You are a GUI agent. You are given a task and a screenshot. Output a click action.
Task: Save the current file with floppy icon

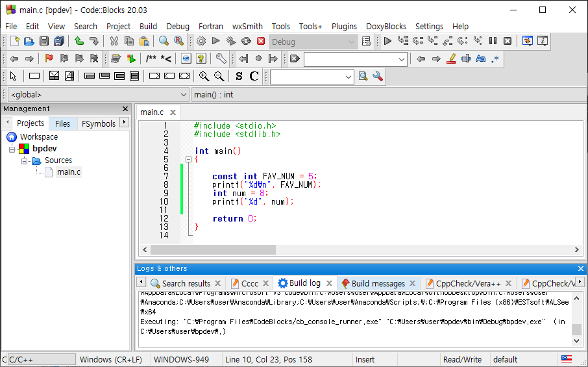click(x=44, y=41)
